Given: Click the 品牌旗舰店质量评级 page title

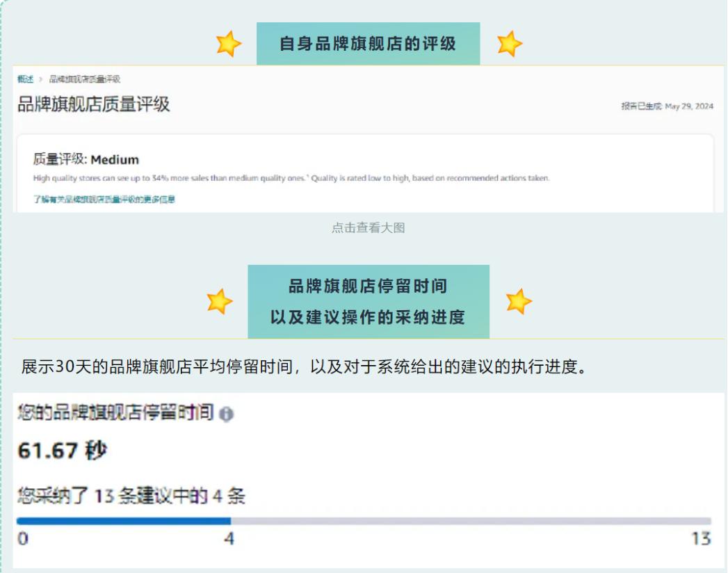Looking at the screenshot, I should (x=94, y=104).
